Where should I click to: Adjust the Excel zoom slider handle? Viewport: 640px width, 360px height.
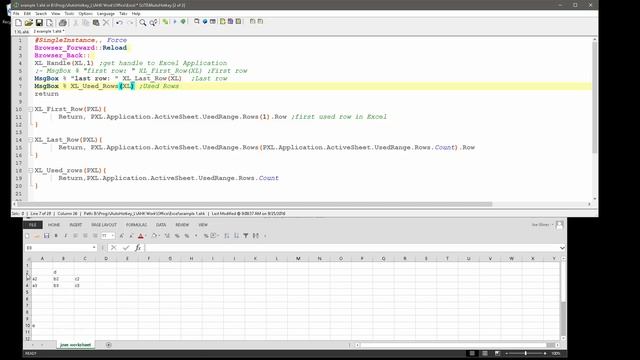[525, 353]
